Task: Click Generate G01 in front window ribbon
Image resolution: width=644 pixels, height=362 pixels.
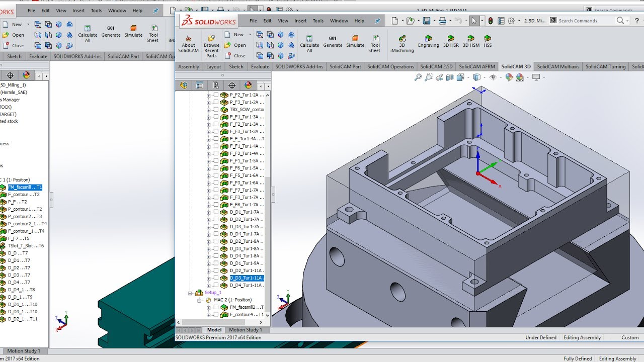Action: click(333, 41)
